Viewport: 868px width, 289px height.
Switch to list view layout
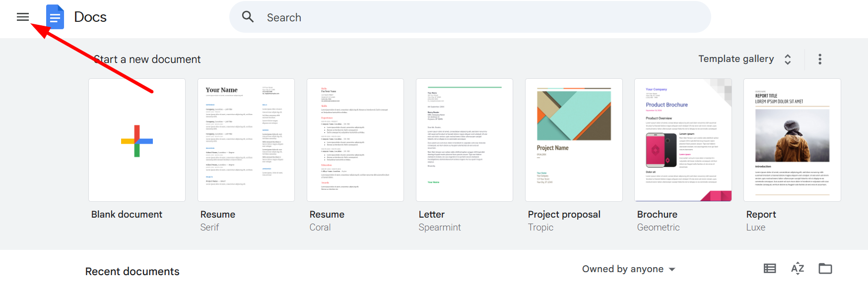pyautogui.click(x=770, y=269)
